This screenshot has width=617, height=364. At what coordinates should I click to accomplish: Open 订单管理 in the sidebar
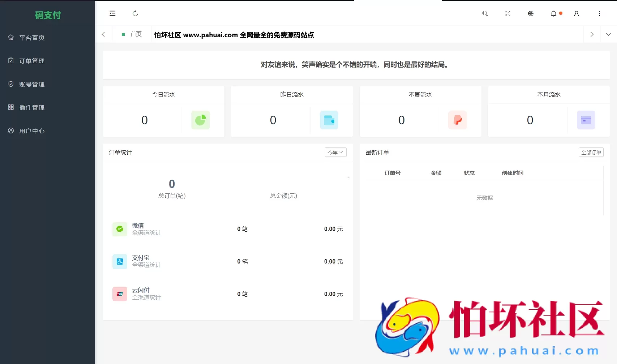pos(32,61)
